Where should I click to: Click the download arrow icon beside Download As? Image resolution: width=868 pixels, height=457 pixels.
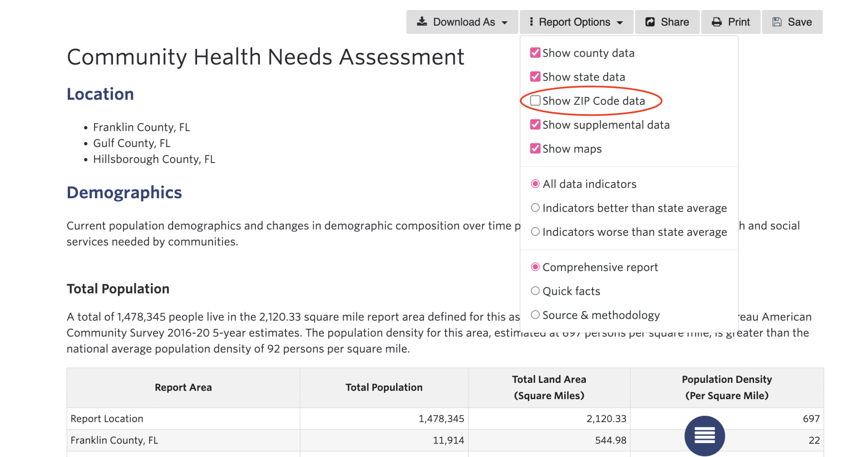tap(423, 21)
